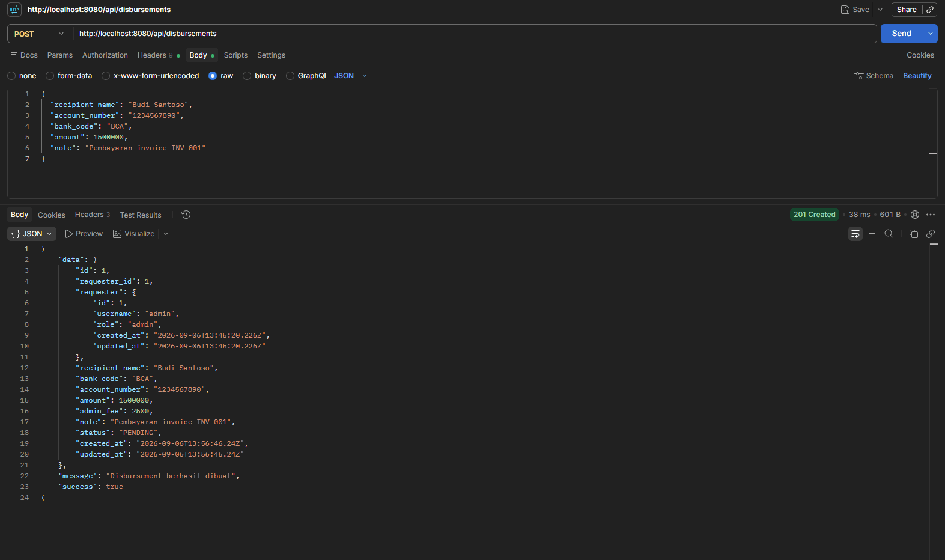Switch response to Visualize view
Image resolution: width=945 pixels, height=560 pixels.
(134, 234)
